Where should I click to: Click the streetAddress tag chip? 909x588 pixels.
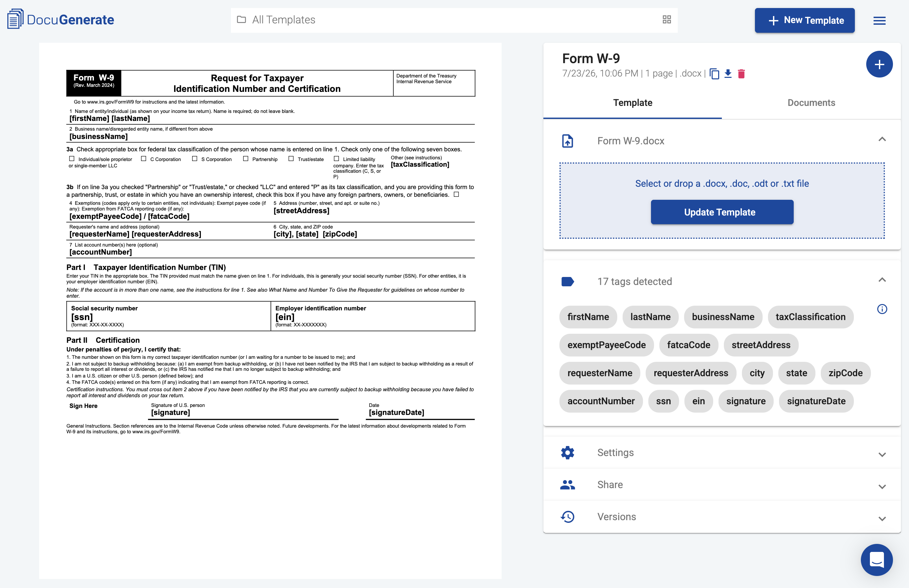coord(761,345)
